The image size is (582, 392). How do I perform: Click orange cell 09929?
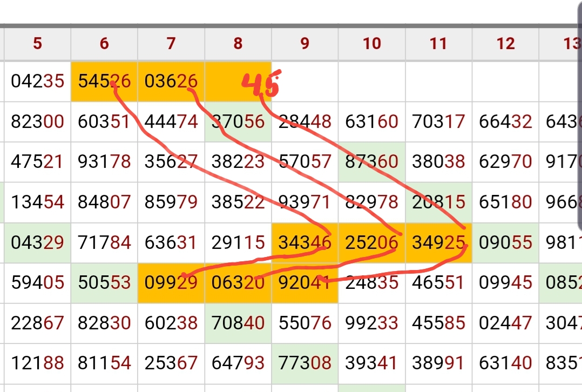[x=171, y=283]
